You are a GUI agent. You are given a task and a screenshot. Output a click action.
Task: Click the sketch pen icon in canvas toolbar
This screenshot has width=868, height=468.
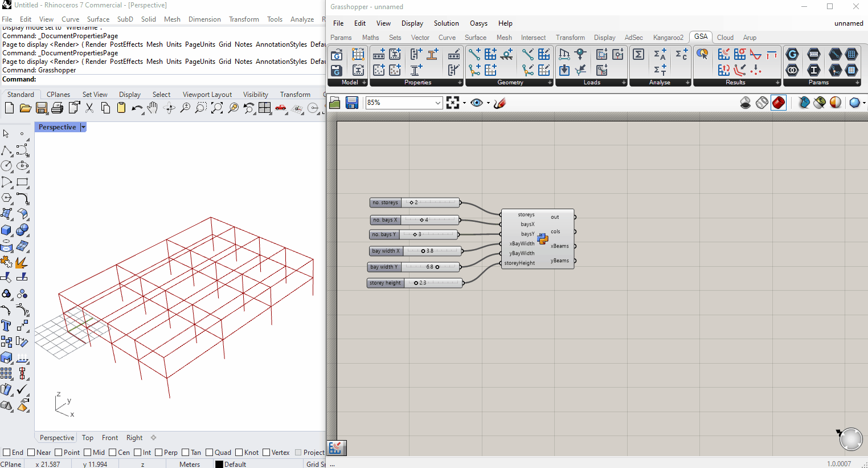(x=499, y=103)
